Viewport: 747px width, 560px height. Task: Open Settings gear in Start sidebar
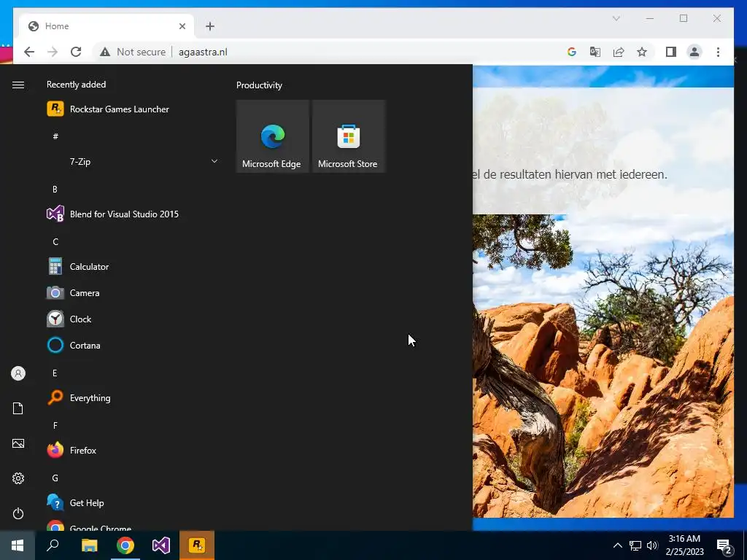point(18,478)
